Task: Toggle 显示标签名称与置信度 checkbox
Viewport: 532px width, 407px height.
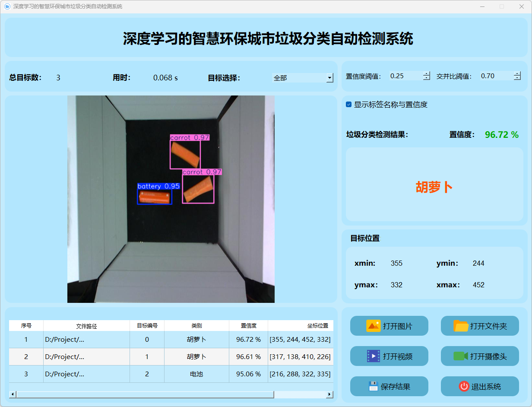Action: click(x=349, y=105)
